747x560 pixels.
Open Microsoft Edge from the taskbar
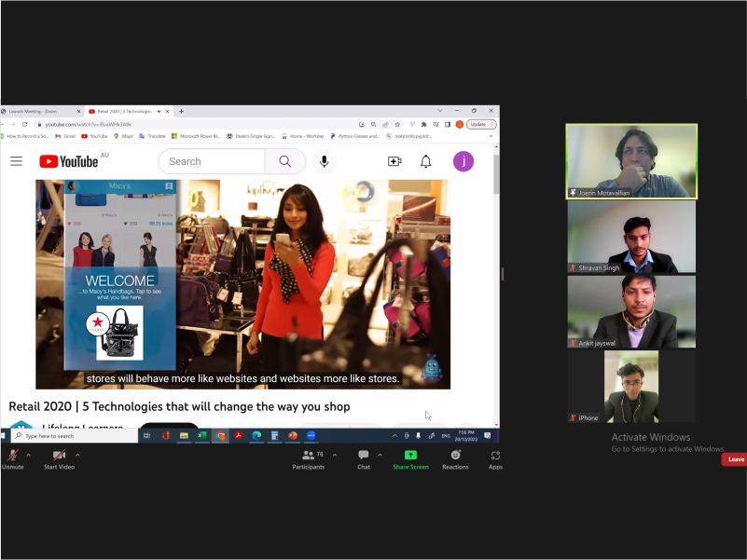pos(256,435)
